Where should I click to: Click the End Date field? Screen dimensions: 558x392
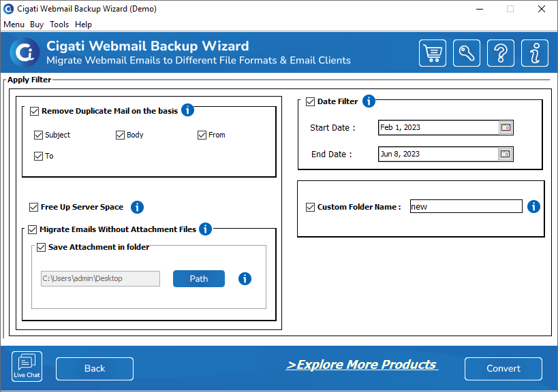pos(438,154)
